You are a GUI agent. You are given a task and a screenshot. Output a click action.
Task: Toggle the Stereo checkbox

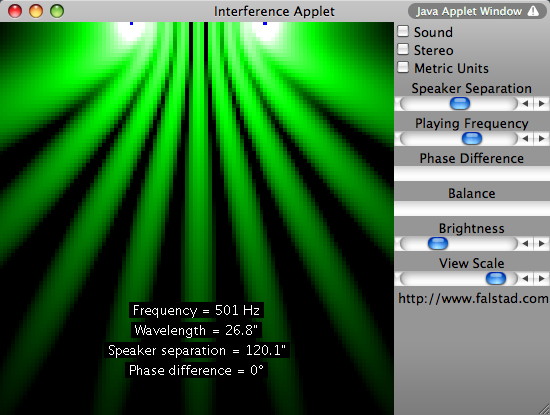(403, 49)
